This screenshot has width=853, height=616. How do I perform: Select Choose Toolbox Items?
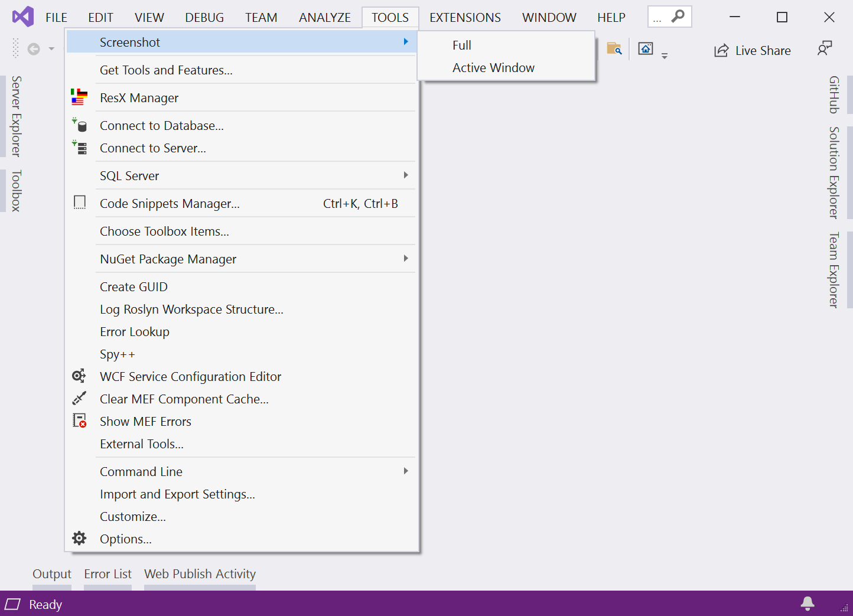click(241, 231)
